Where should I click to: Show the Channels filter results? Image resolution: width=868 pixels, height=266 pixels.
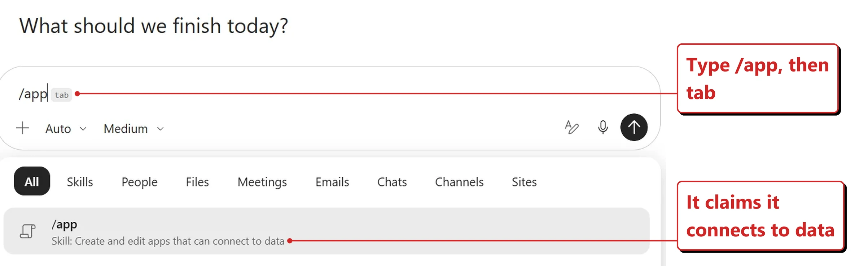459,182
